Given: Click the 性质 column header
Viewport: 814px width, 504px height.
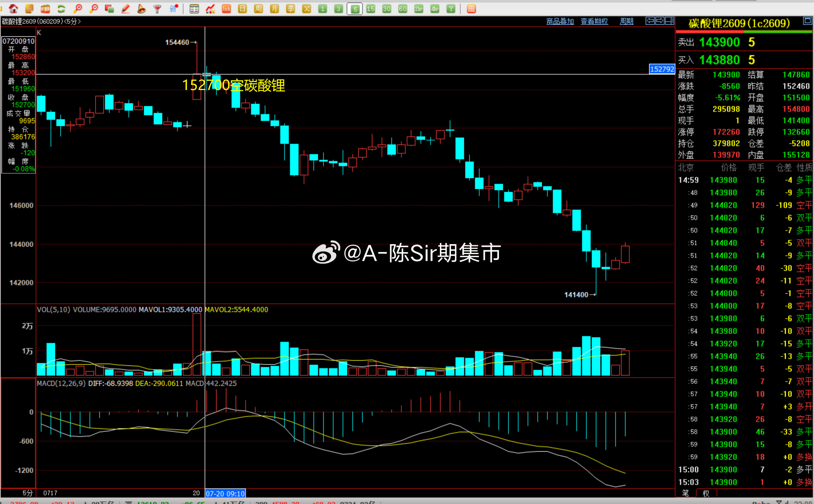Looking at the screenshot, I should (804, 167).
